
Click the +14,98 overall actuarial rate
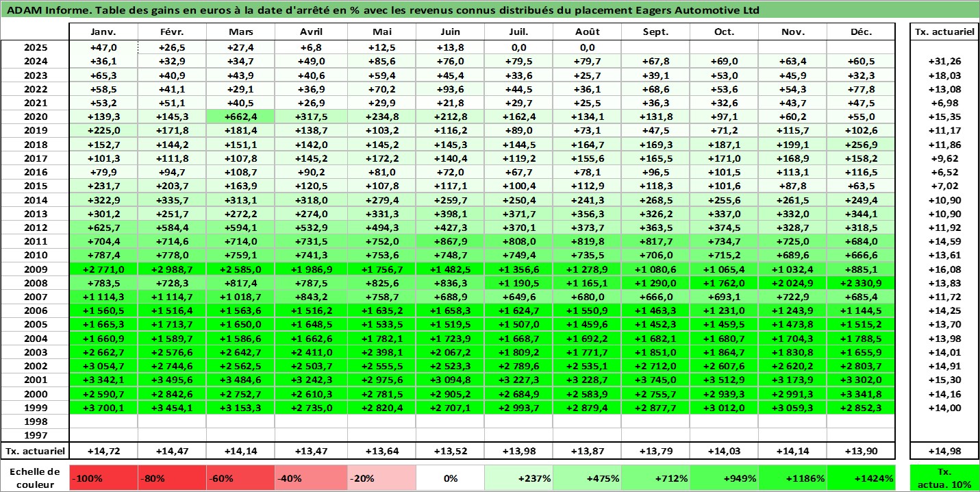(x=943, y=451)
